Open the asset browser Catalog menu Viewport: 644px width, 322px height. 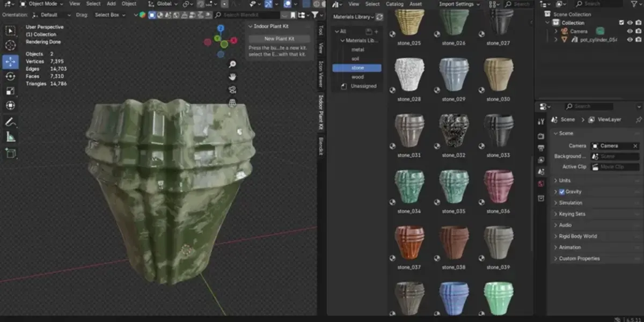pyautogui.click(x=394, y=4)
